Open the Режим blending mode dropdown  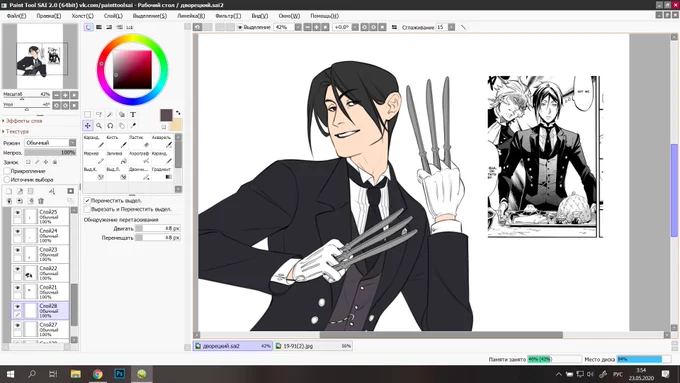pos(50,143)
